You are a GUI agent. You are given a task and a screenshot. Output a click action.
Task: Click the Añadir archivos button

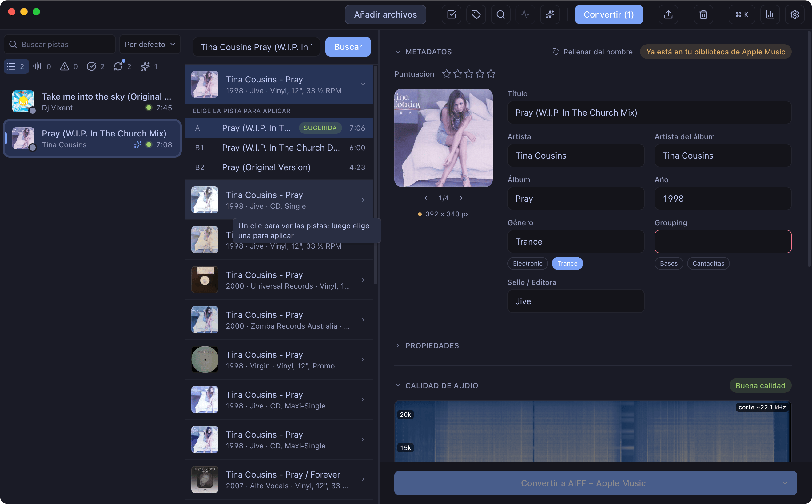tap(385, 14)
